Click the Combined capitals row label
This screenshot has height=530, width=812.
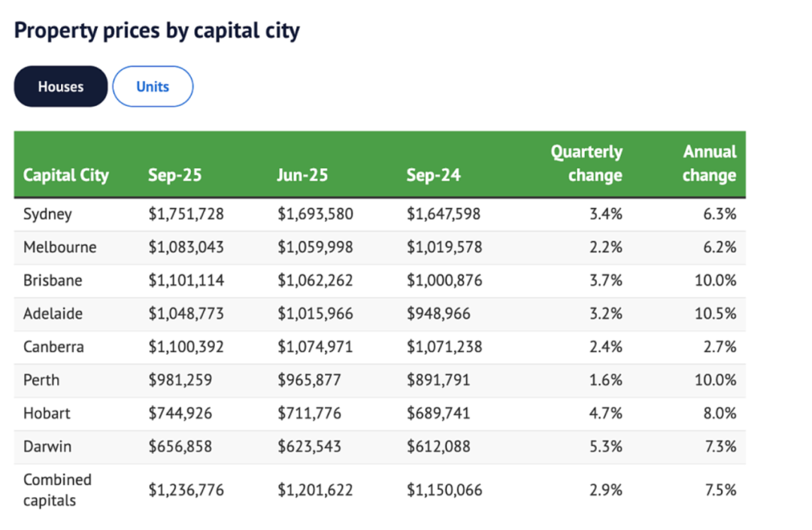click(57, 489)
